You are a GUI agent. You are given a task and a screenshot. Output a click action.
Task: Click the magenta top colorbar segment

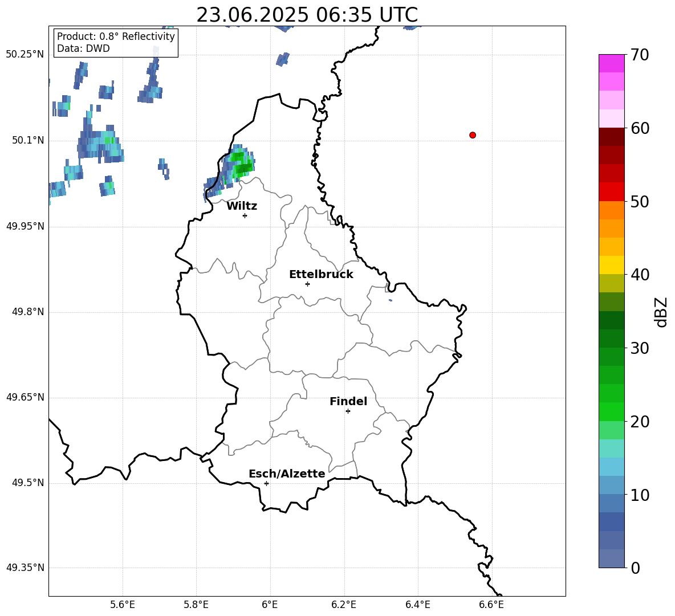point(612,64)
